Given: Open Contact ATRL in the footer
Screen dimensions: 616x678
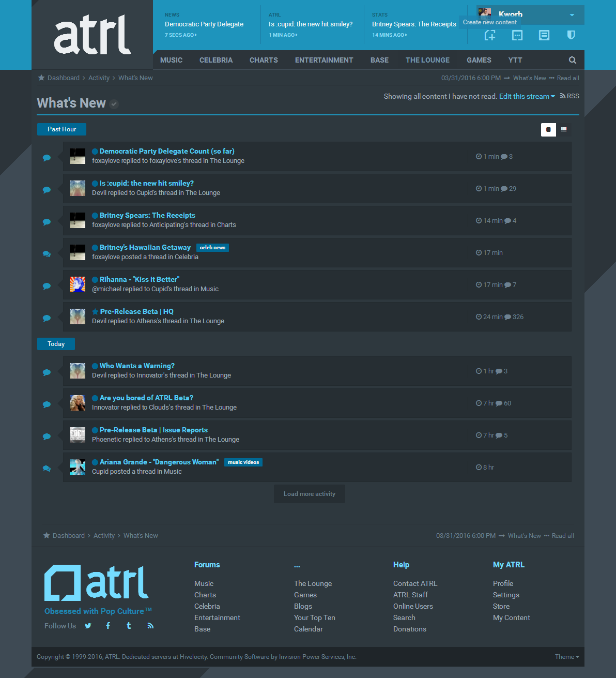Looking at the screenshot, I should point(415,583).
